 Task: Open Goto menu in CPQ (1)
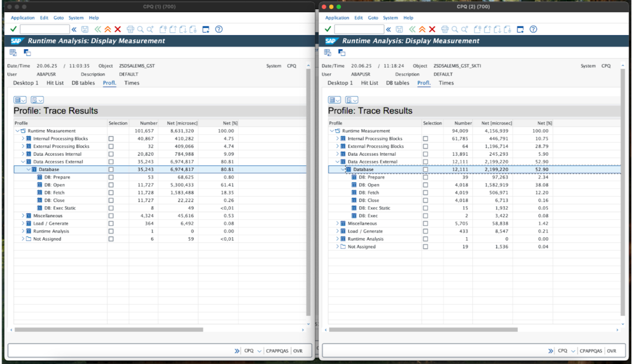click(x=59, y=18)
